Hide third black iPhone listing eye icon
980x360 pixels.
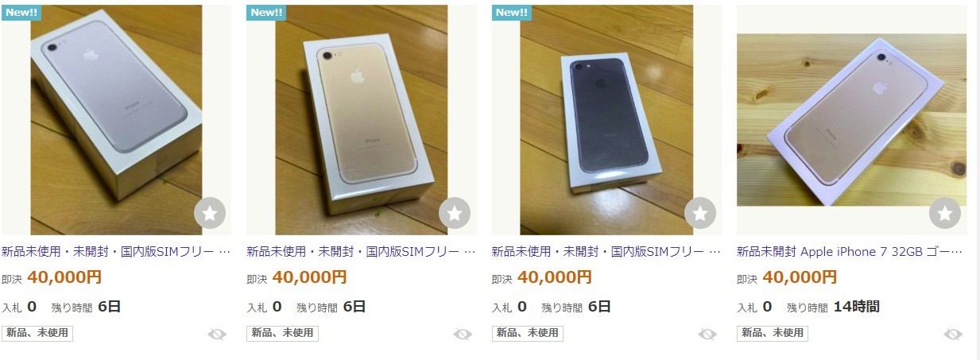tap(707, 334)
